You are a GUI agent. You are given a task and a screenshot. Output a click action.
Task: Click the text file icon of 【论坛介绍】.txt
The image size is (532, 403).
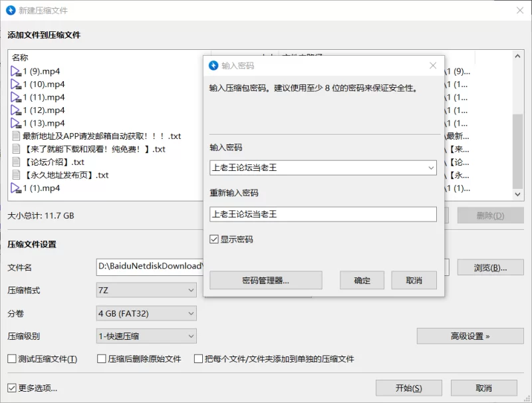point(17,162)
